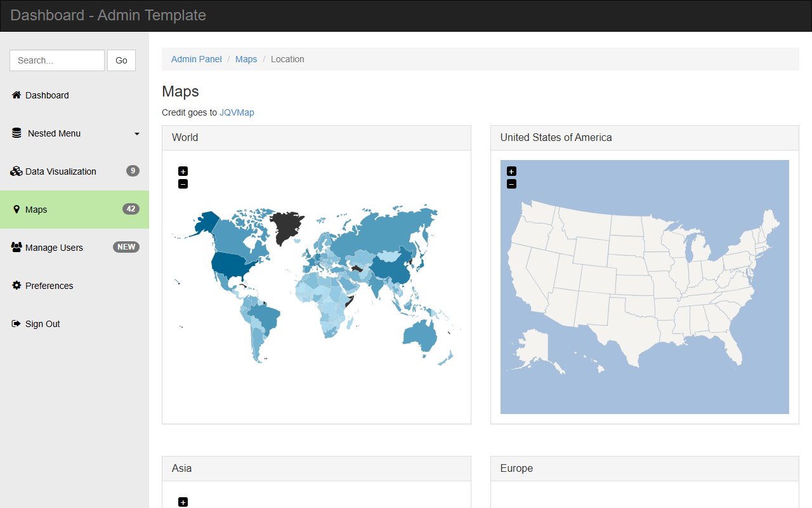Viewport: 812px width, 508px height.
Task: Focus the Search input field
Action: [x=57, y=60]
